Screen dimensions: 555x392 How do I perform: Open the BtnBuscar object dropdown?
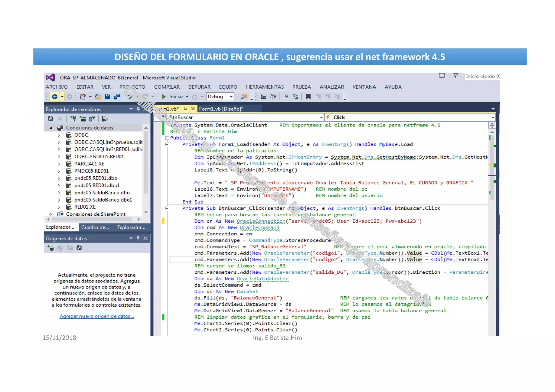click(321, 118)
